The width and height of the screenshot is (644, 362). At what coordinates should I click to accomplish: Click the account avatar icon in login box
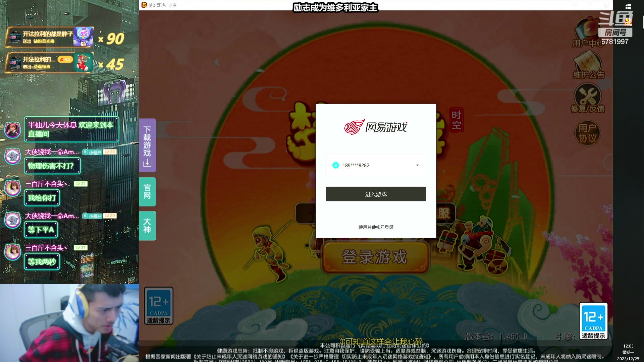point(335,165)
